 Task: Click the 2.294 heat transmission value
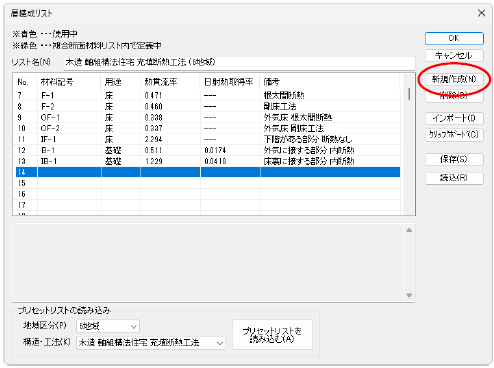tap(153, 139)
